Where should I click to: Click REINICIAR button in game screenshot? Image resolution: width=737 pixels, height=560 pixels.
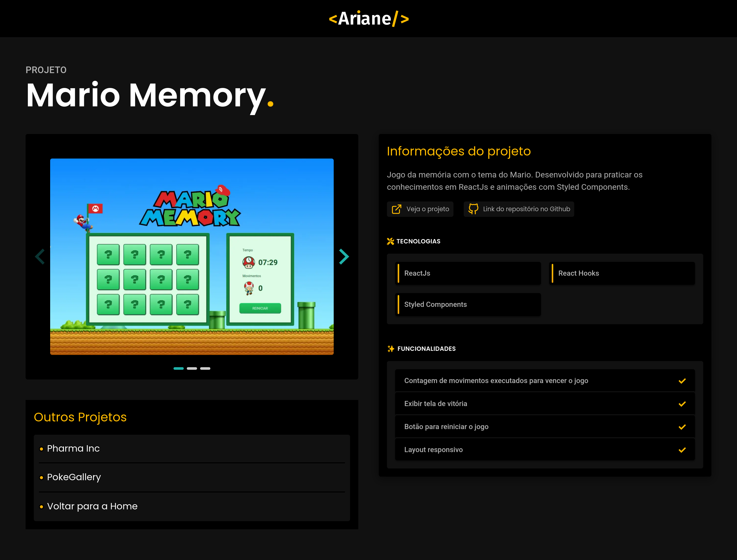(260, 308)
